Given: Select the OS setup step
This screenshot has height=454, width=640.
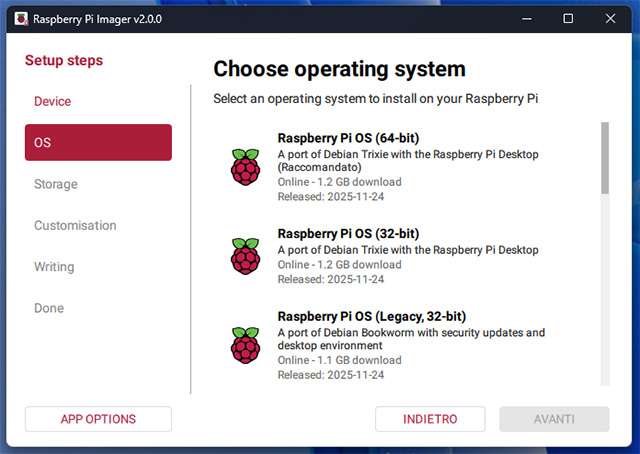Looking at the screenshot, I should (98, 142).
